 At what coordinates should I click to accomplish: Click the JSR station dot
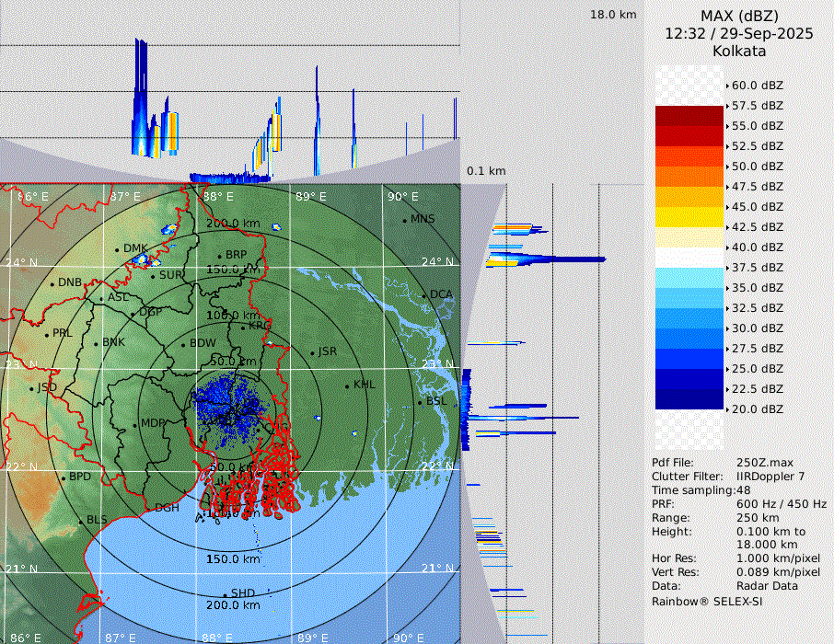[311, 352]
